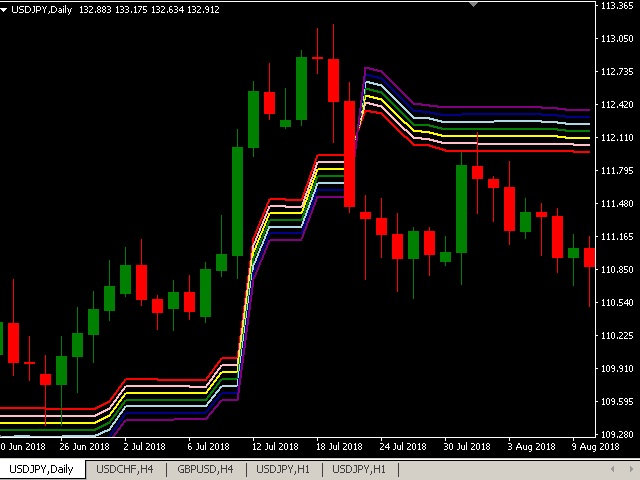Switch to the USDCHF,H4 chart tab
640x480 pixels.
tap(124, 469)
